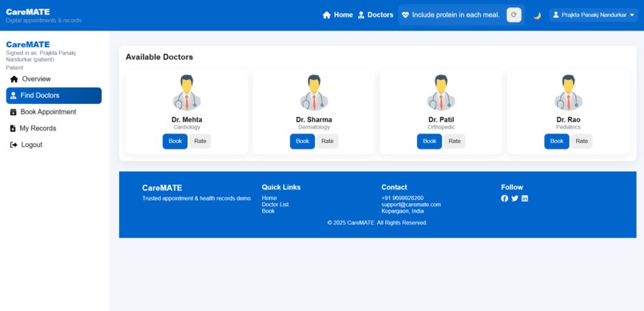Go to Home in the top navigation
644x311 pixels.
pos(338,15)
